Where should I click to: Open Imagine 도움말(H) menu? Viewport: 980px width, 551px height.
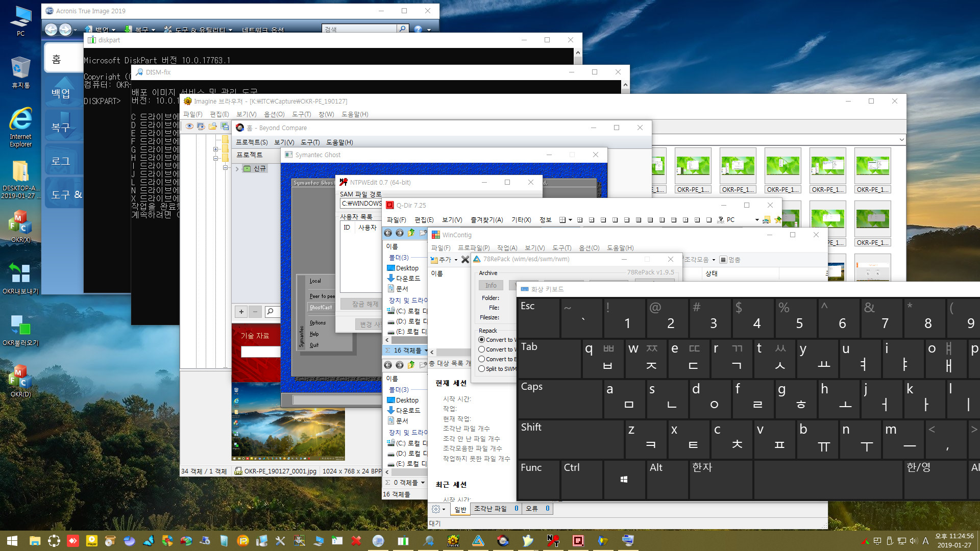pyautogui.click(x=354, y=114)
